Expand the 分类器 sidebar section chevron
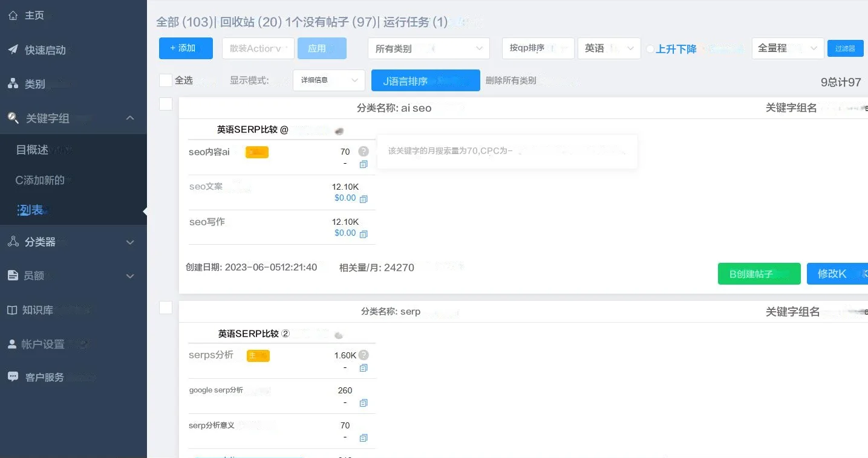This screenshot has width=868, height=458. pos(130,242)
